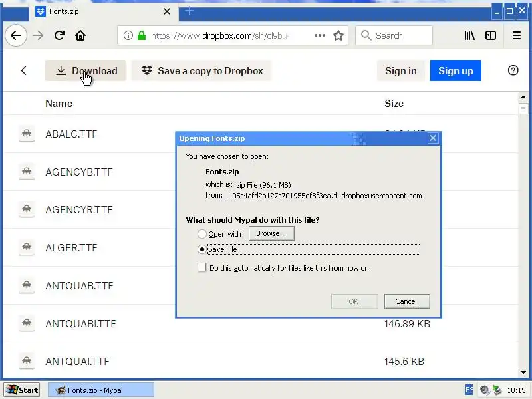Open the ALGER.TTF file name
This screenshot has height=399, width=532.
71,248
